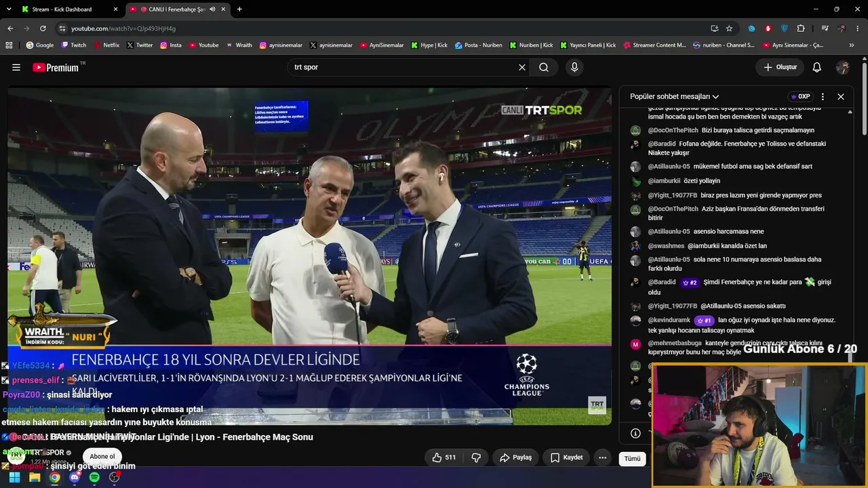
Task: Open Yayıncı Paneli | Kick bookmark
Action: click(x=588, y=45)
